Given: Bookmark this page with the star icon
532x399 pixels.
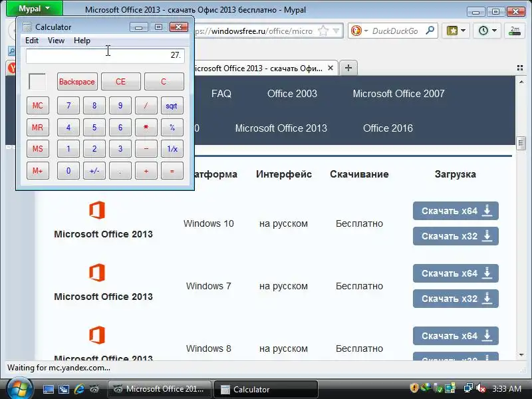Looking at the screenshot, I should coord(323,31).
